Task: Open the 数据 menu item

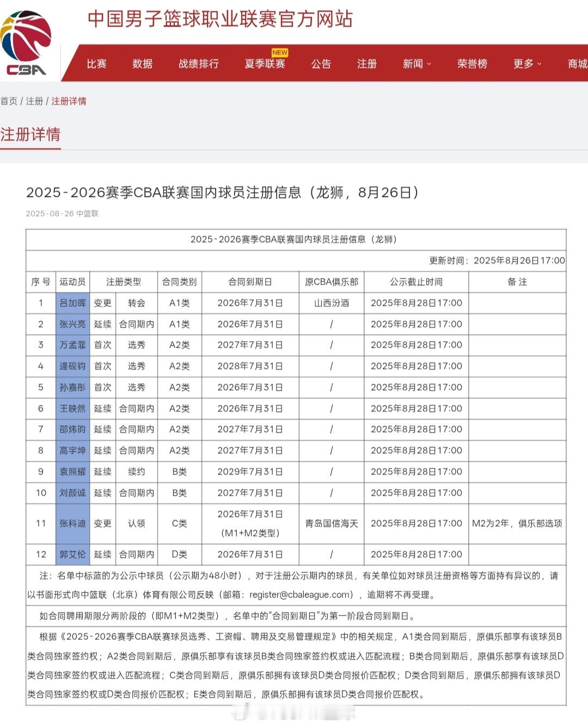Action: tap(143, 64)
